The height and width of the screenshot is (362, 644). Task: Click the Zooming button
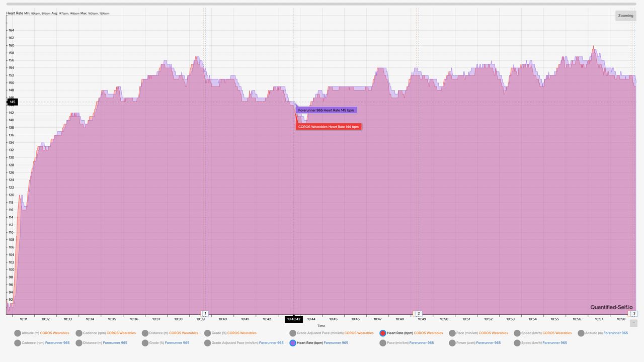coord(626,16)
